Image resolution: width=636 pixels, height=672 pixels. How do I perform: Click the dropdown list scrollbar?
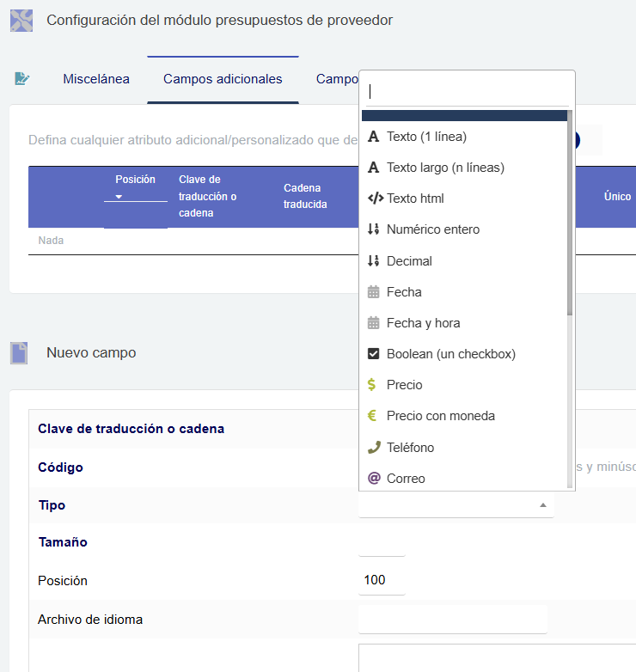[570, 215]
